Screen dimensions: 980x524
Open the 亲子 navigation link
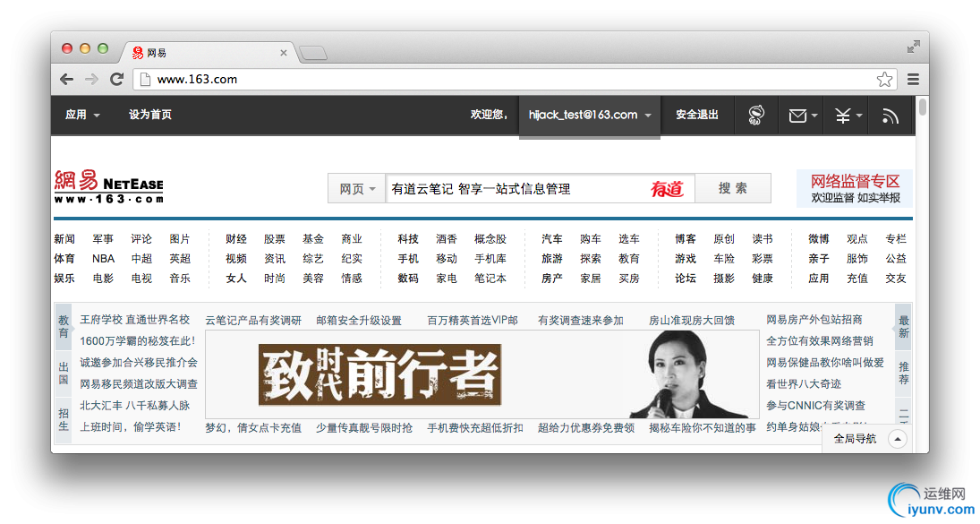(x=819, y=258)
